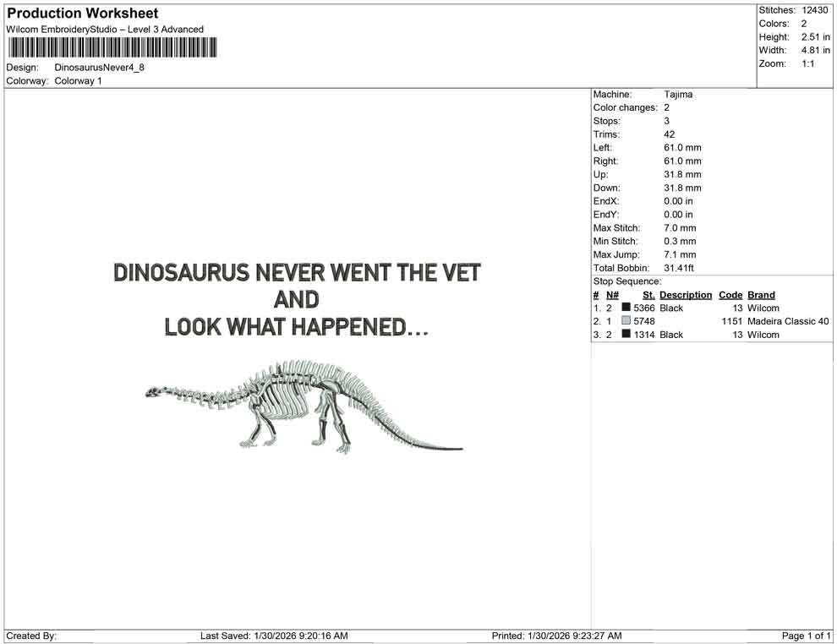
Task: Select the Colorway 1 label
Action: point(80,81)
